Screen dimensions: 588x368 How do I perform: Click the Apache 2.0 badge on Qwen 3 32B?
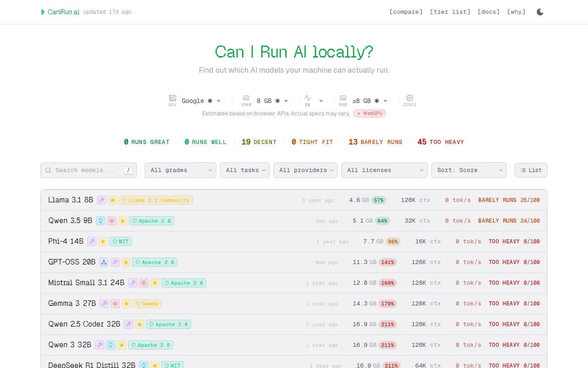coord(151,345)
